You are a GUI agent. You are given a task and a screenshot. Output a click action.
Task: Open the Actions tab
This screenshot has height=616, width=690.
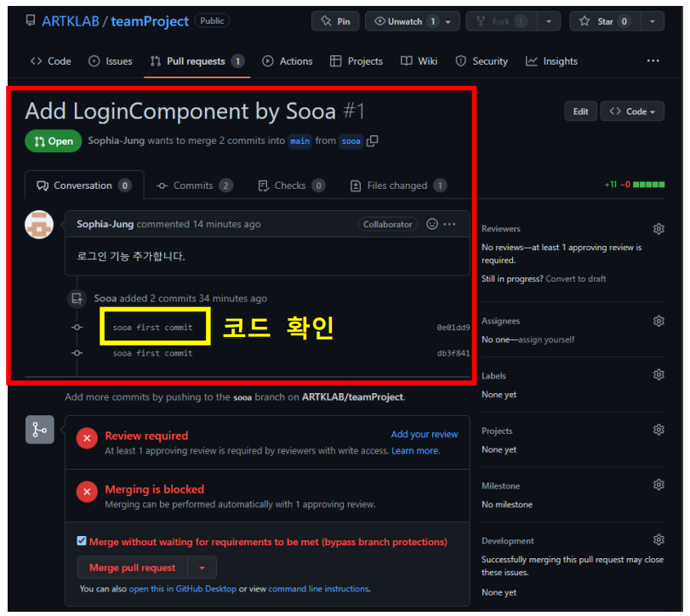click(x=288, y=61)
